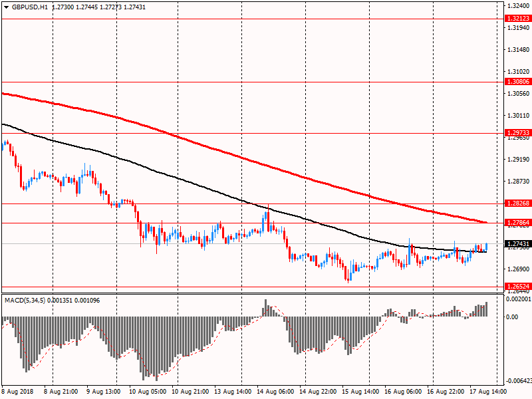532x399 pixels.
Task: Click the 1.30110 price scale value
Action: 519,115
